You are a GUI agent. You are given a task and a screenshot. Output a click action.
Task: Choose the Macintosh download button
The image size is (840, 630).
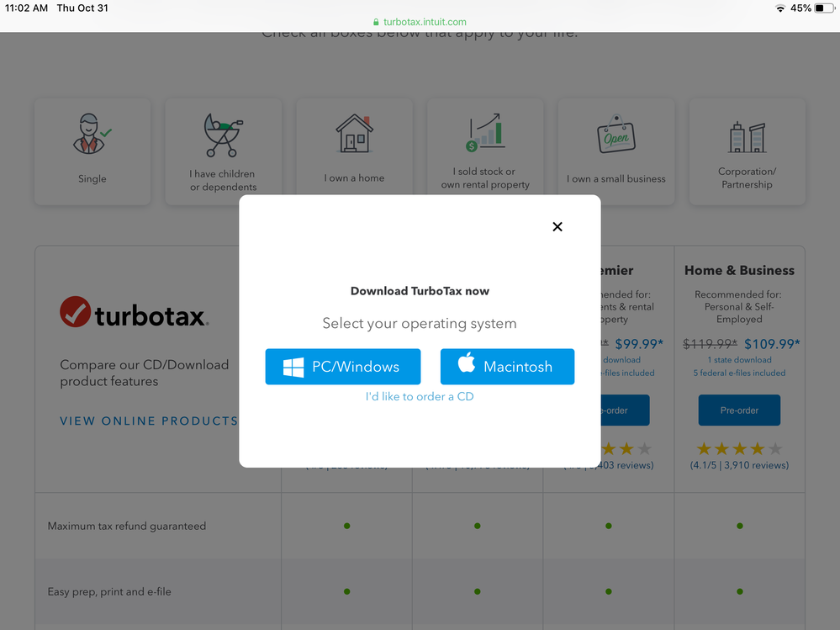(507, 367)
